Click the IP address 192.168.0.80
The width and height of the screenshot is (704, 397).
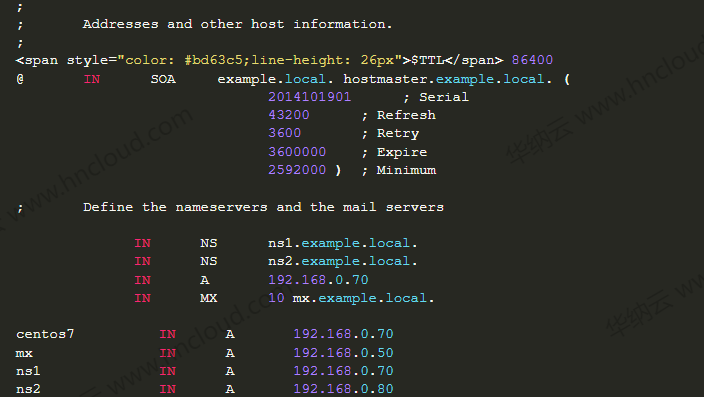[x=343, y=389]
